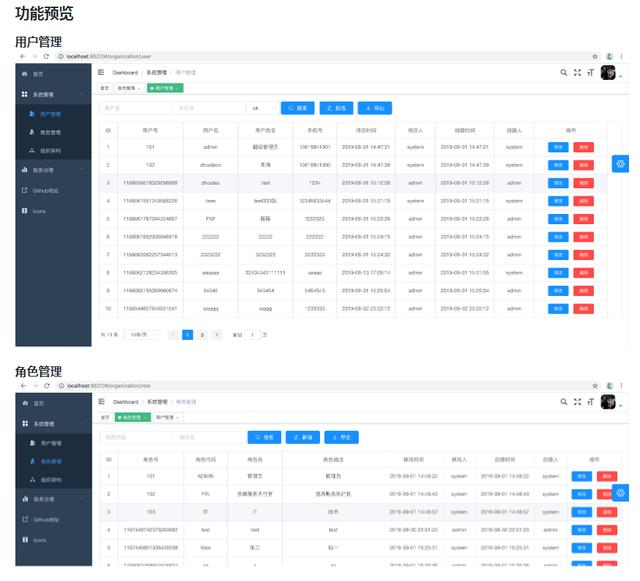Switch to 用户管理 tab on role management page

coord(167,417)
